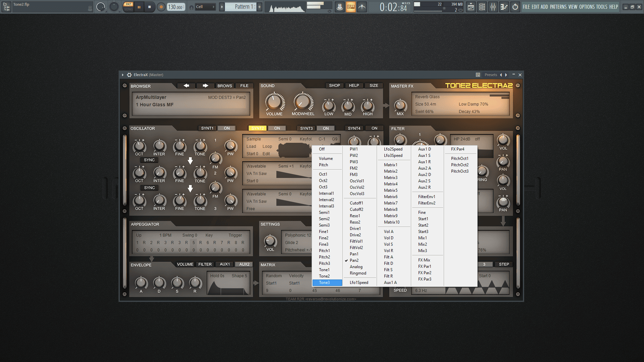The width and height of the screenshot is (644, 362).
Task: Load next preset with browser right arrow
Action: click(205, 86)
